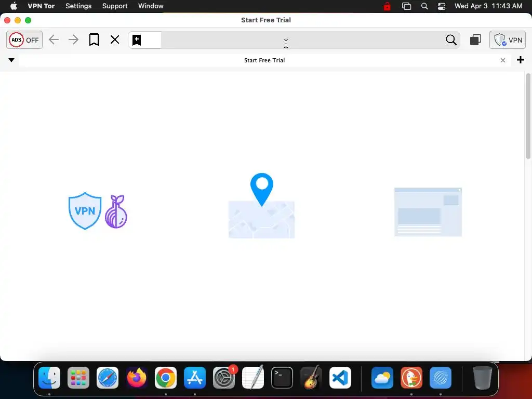The width and height of the screenshot is (532, 399).
Task: Open DuckDuckGo from the Dock
Action: (x=411, y=378)
